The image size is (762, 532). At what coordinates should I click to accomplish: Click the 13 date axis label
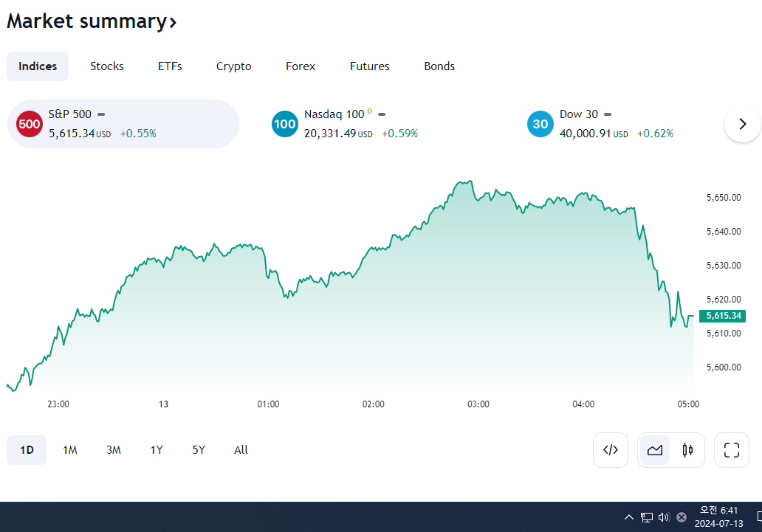tap(163, 404)
